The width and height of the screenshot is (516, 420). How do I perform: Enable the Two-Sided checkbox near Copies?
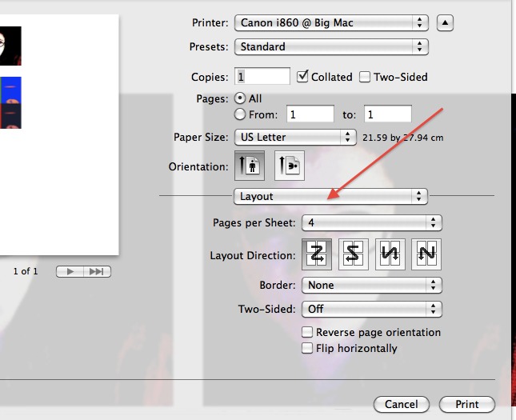pyautogui.click(x=365, y=77)
